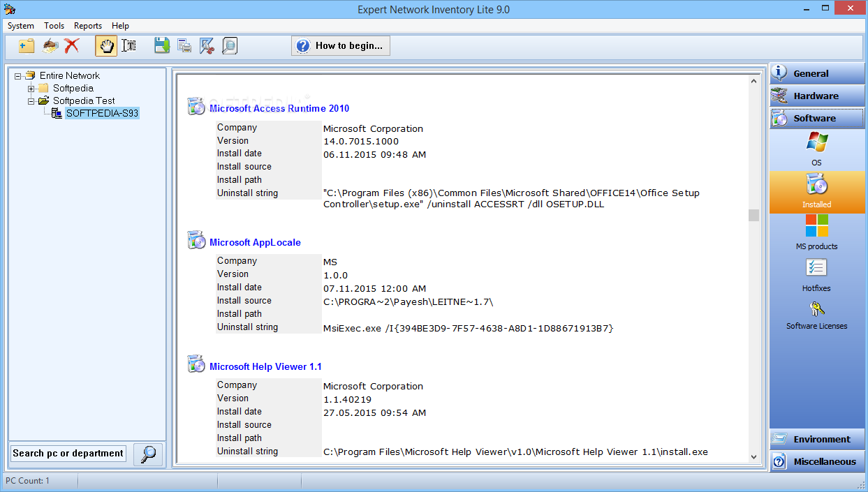Open the Reports menu
Viewport: 868px width, 492px height.
tap(88, 26)
